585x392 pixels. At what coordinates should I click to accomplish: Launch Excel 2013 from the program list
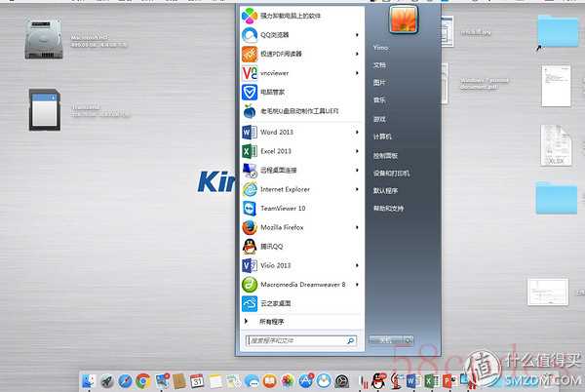pos(276,151)
